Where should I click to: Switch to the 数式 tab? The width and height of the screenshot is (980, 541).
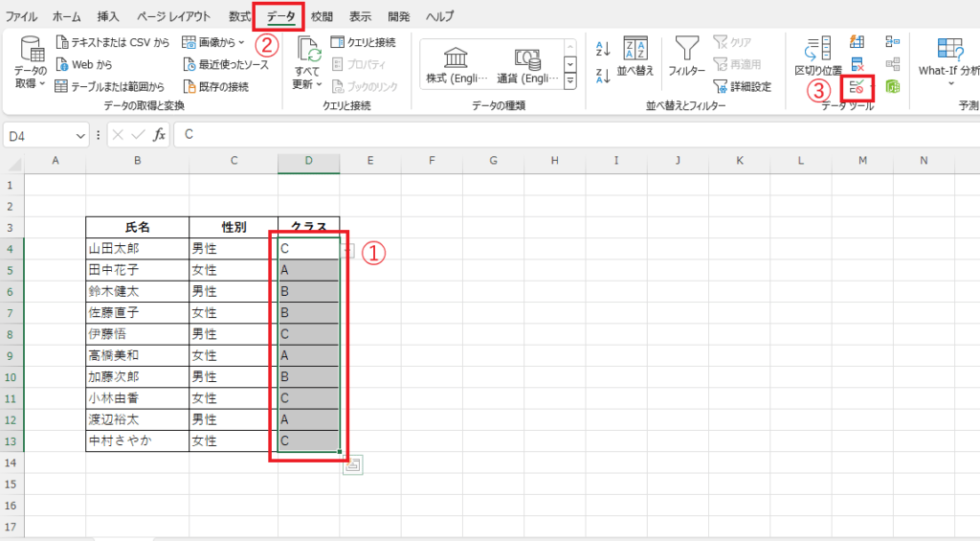click(239, 16)
